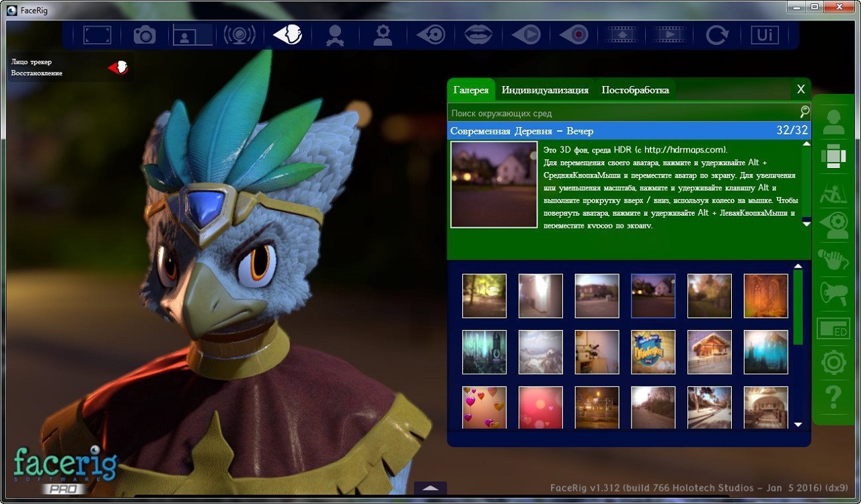Take a screenshot with the camera icon
Screen dimensions: 861x504
pyautogui.click(x=145, y=35)
